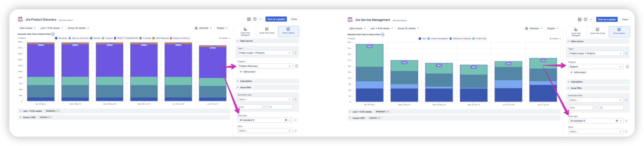This screenshot has height=146, width=644.
Task: Toggle the Now legend series
Action: tap(422, 39)
